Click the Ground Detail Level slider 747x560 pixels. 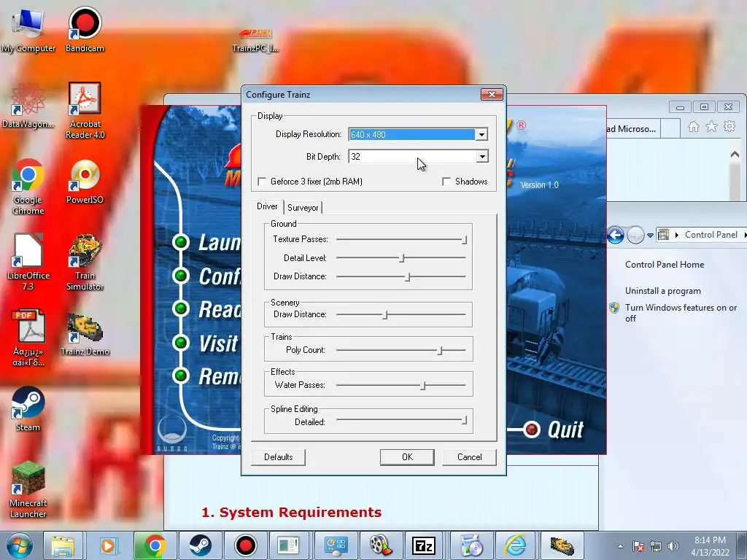click(400, 258)
